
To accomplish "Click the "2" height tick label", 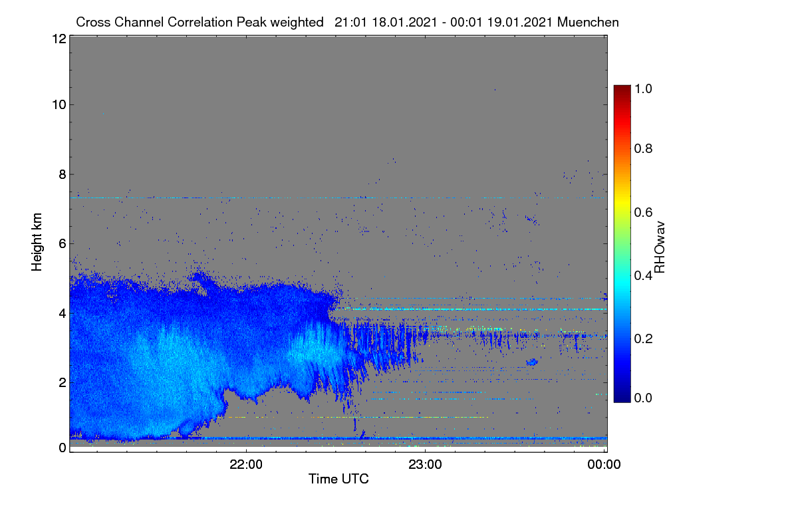I will (x=61, y=382).
